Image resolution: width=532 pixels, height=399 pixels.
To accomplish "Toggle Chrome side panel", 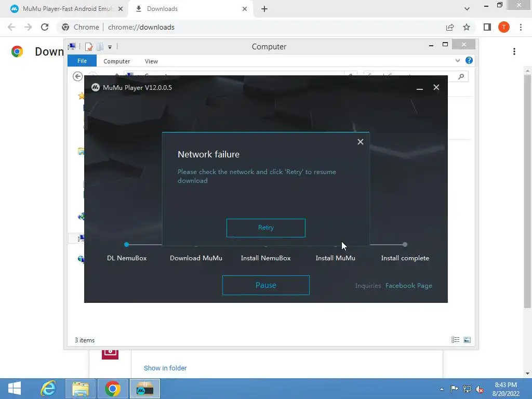I will click(487, 27).
